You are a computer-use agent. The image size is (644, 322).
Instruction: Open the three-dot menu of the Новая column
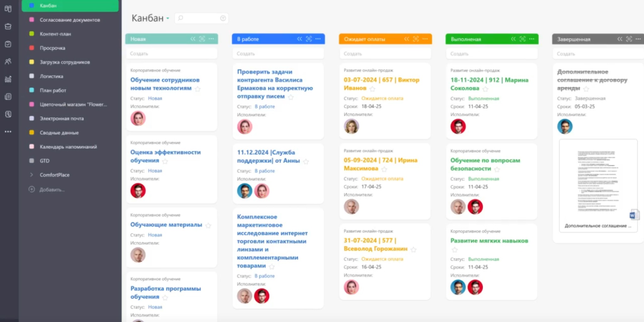[x=211, y=39]
